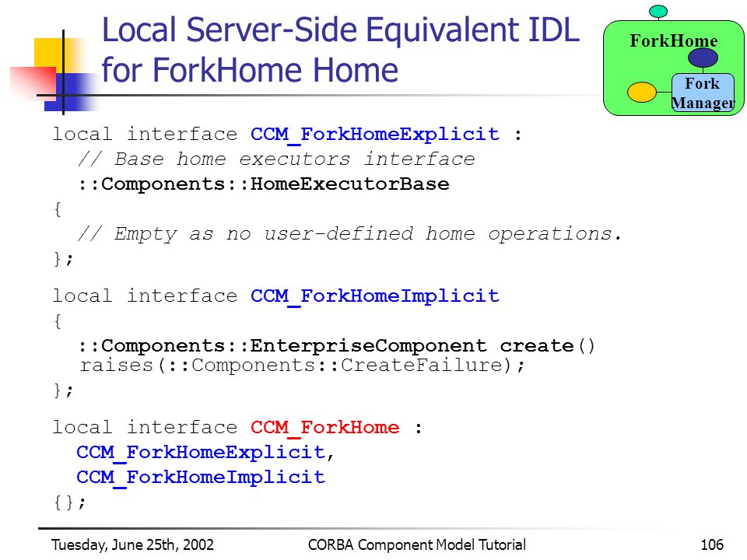Click the yellow oval in the diagram

point(642,92)
